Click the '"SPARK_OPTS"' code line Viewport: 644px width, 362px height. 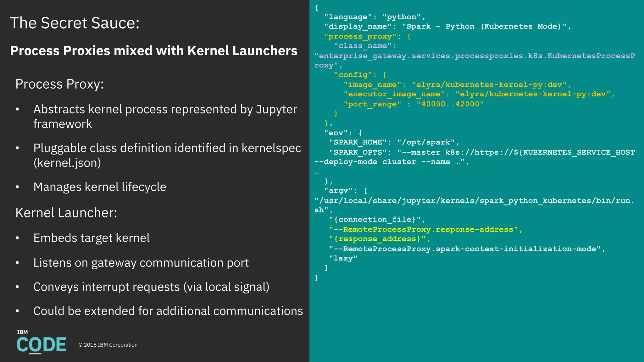482,152
